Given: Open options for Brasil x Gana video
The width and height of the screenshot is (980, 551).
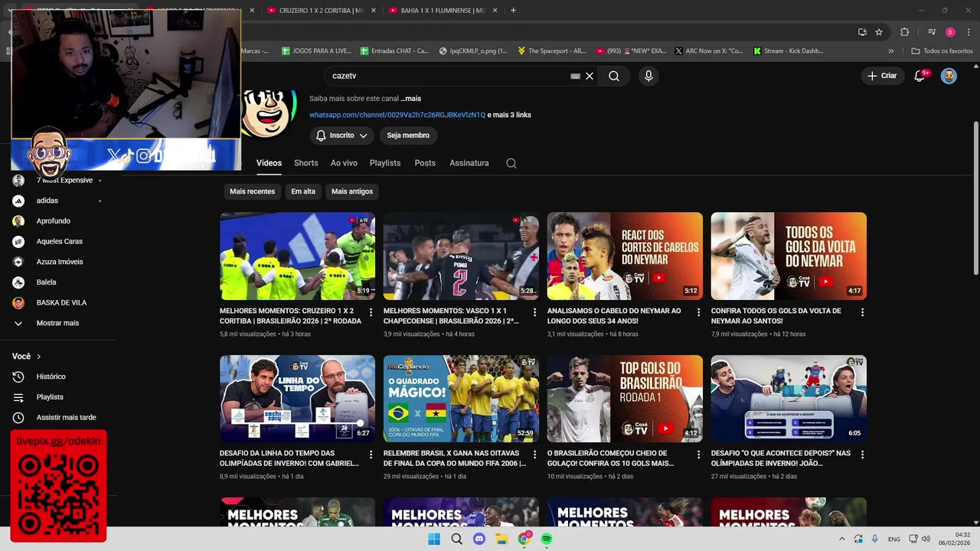Looking at the screenshot, I should pos(534,455).
